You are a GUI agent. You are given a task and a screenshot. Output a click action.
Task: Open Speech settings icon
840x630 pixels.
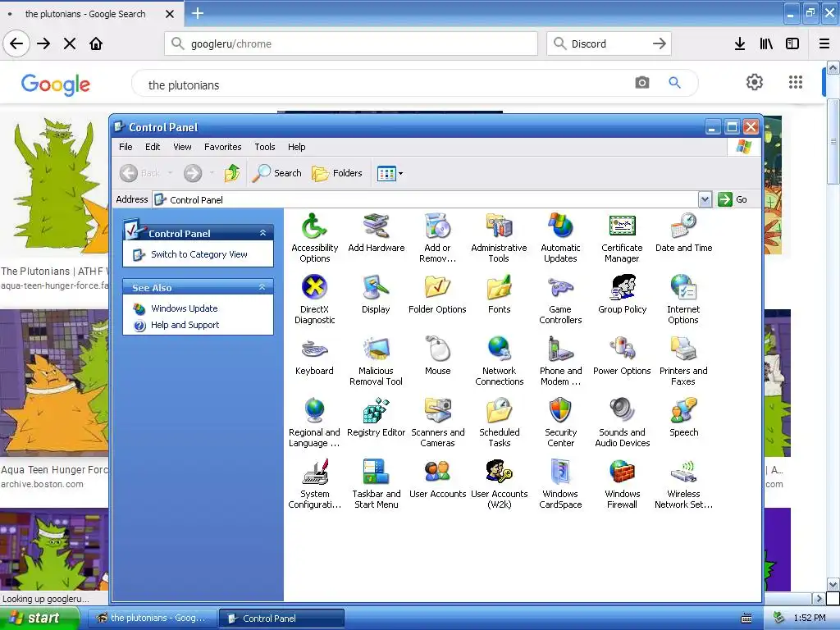click(683, 418)
